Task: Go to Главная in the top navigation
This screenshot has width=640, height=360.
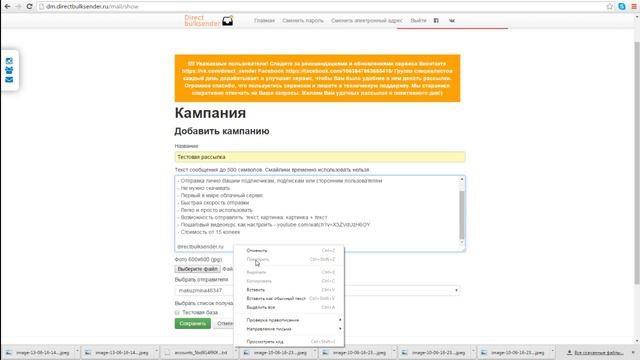Action: (264, 20)
